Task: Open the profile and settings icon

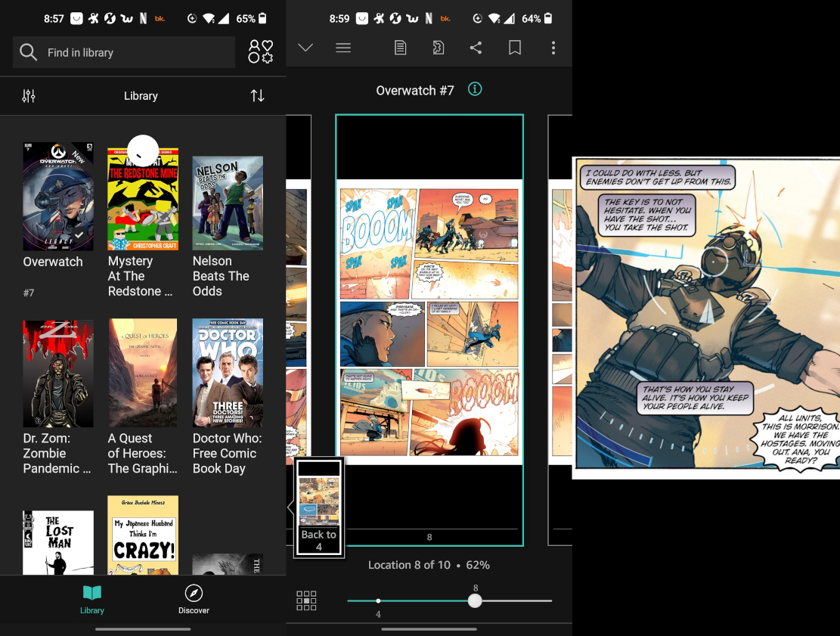Action: (x=260, y=51)
